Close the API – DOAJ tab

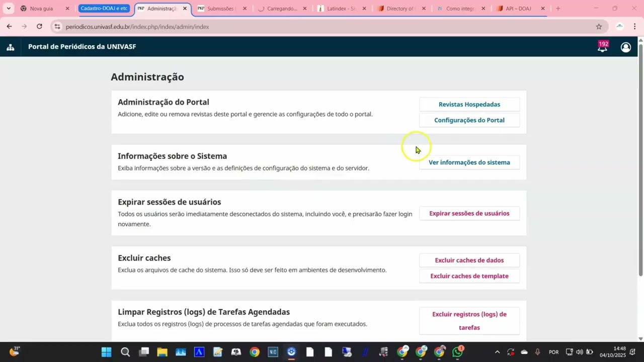point(542,9)
